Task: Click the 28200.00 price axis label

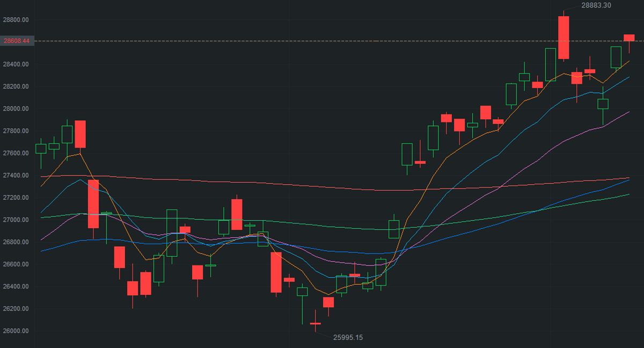Action: [x=16, y=87]
